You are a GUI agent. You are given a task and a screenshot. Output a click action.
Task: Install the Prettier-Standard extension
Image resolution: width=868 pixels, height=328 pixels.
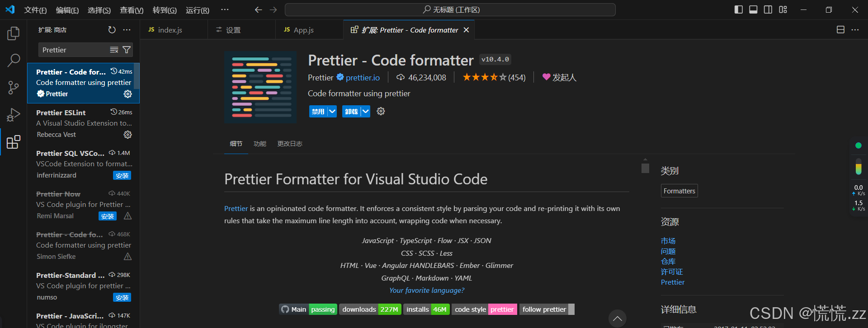click(x=122, y=297)
